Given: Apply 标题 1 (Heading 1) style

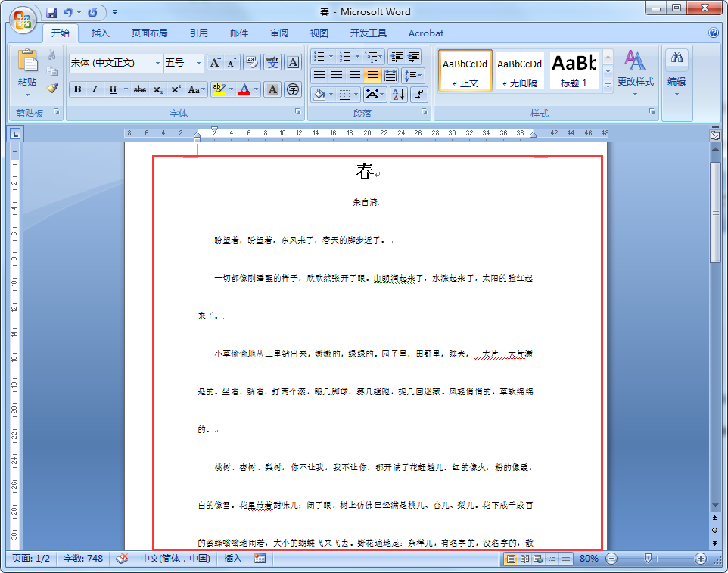Looking at the screenshot, I should tap(574, 71).
